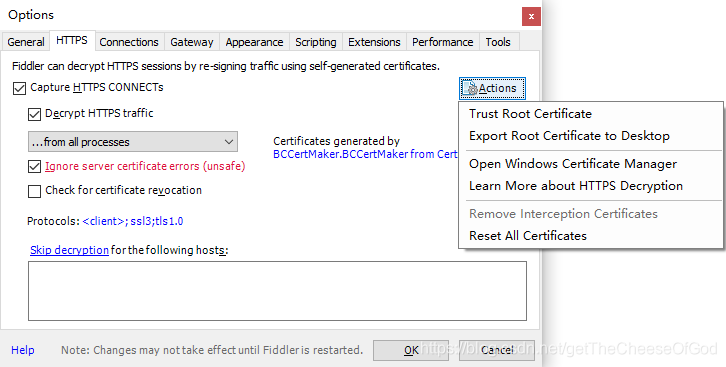726x367 pixels.
Task: Select the Extensions tab
Action: pyautogui.click(x=374, y=42)
